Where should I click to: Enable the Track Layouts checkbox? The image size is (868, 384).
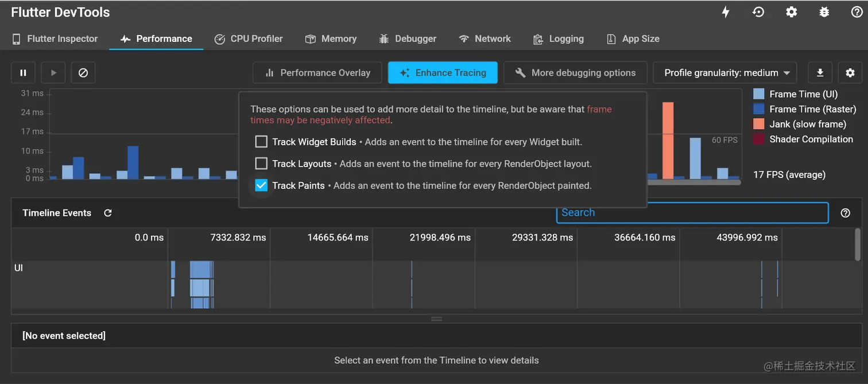click(x=261, y=164)
